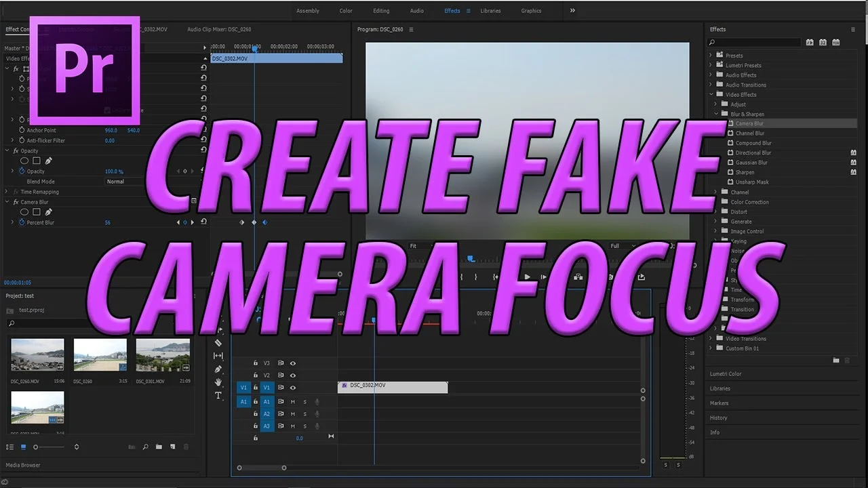868x488 pixels.
Task: Select the Razor tool in the tools panel
Action: [218, 343]
